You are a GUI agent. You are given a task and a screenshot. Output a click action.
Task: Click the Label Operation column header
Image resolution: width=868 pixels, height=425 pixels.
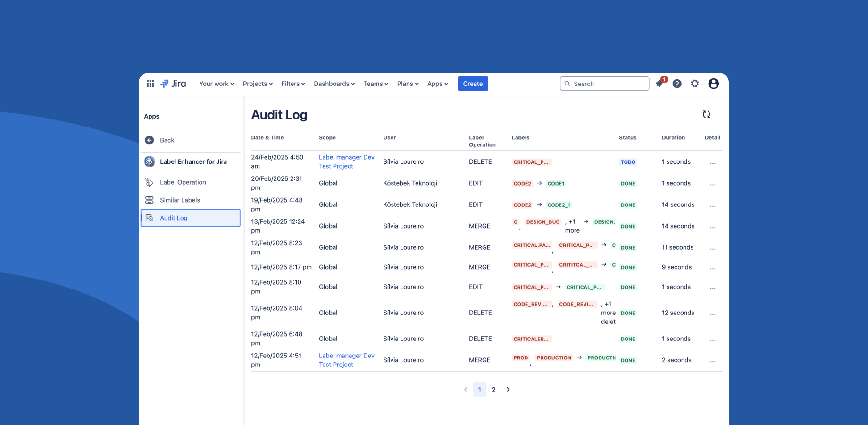click(482, 141)
